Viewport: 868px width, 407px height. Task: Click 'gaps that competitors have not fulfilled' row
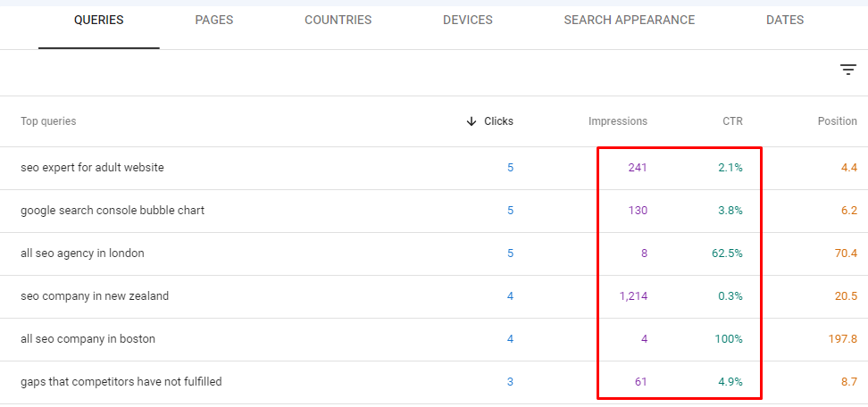pyautogui.click(x=434, y=382)
